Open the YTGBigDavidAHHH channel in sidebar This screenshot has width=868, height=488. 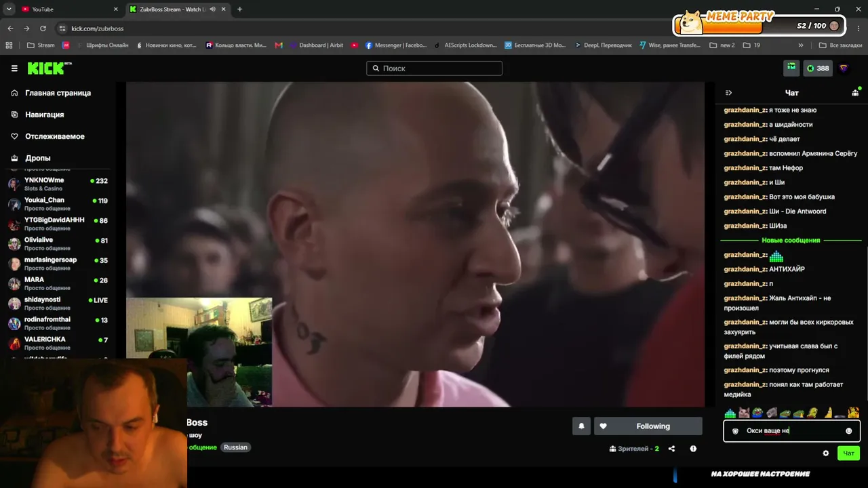click(x=58, y=224)
